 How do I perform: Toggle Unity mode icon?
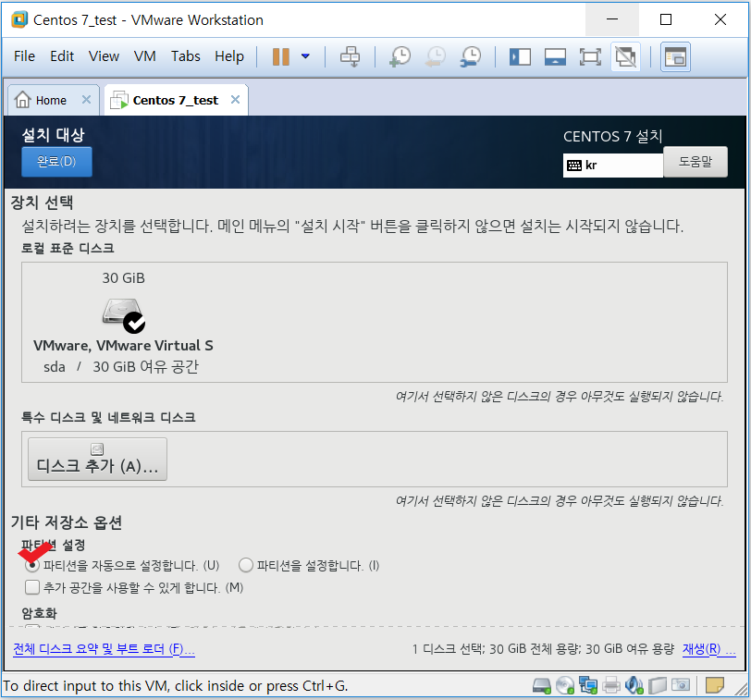(625, 57)
